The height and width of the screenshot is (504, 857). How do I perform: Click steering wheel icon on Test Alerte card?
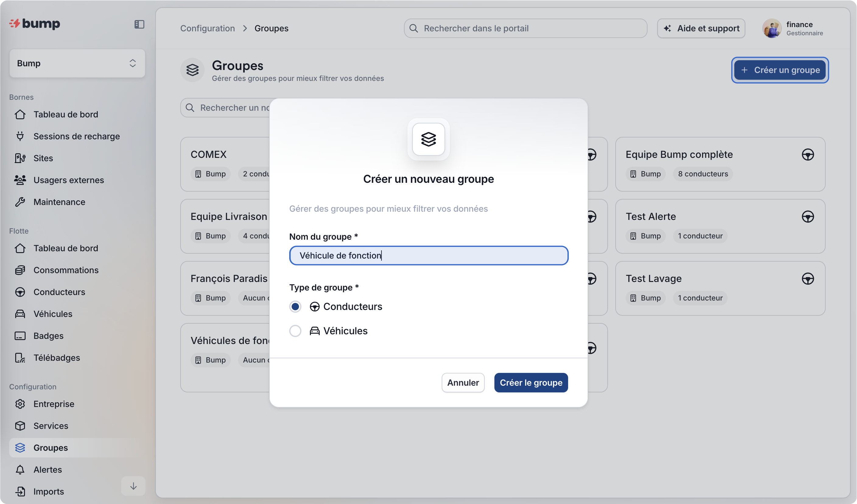pos(807,217)
